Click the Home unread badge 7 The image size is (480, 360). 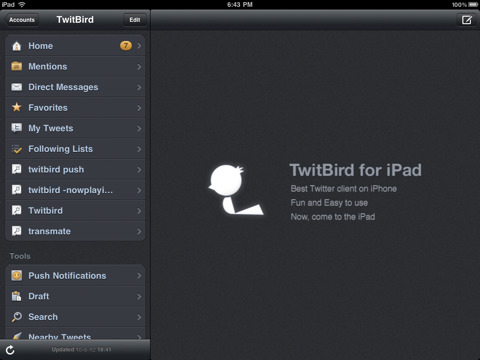click(x=126, y=46)
